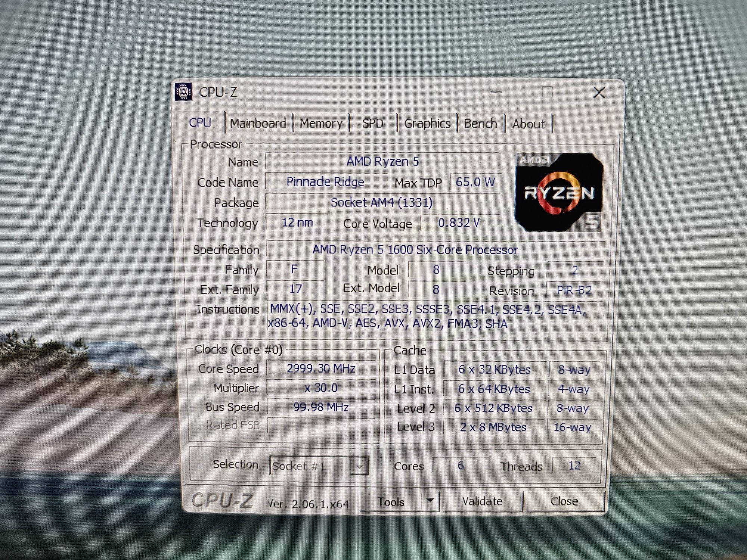The width and height of the screenshot is (747, 560).
Task: Go to the Graphics tab
Action: (x=427, y=124)
